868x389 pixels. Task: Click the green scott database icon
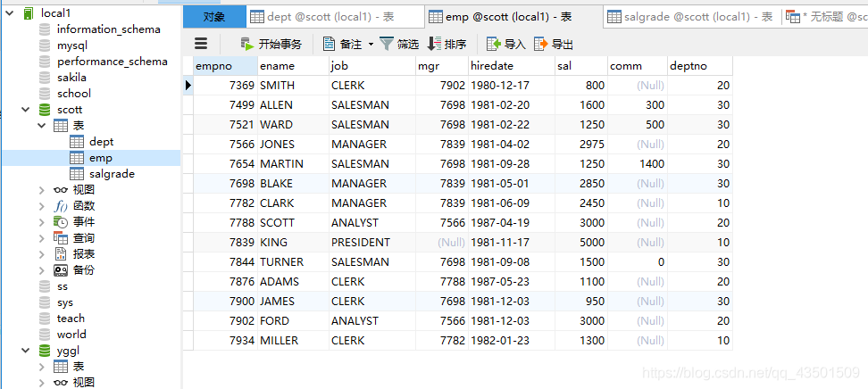45,110
